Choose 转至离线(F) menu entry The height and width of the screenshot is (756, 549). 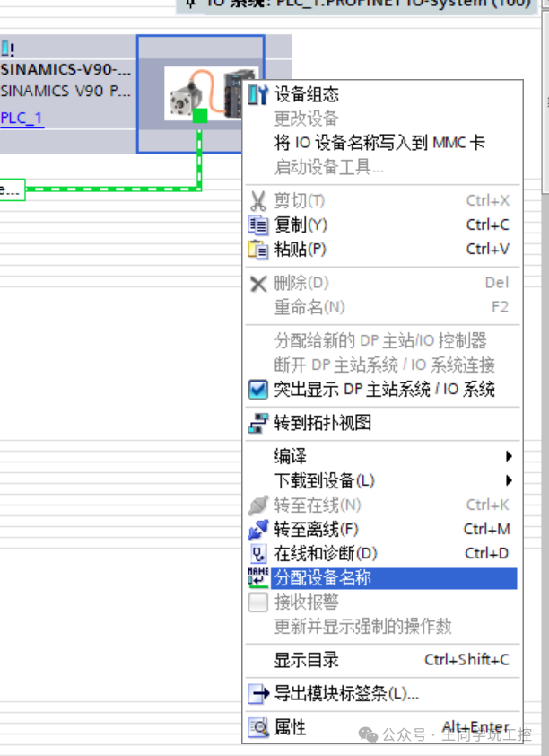(x=382, y=530)
